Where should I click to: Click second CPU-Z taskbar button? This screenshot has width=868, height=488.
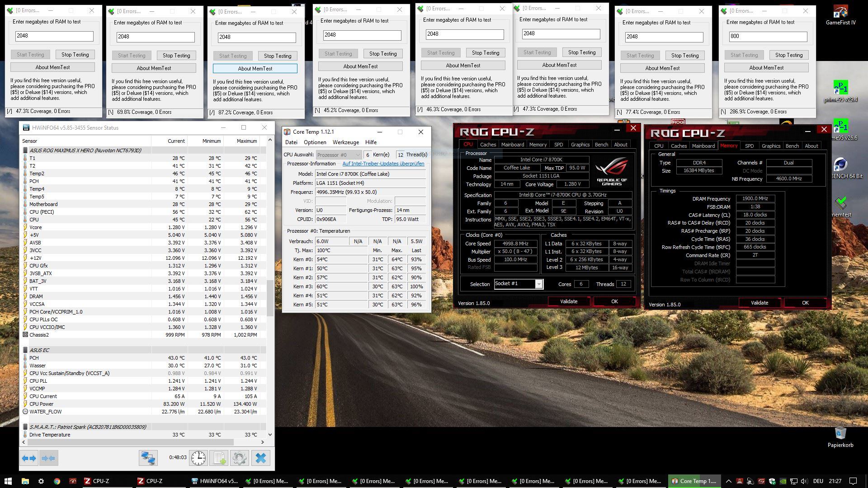pyautogui.click(x=161, y=481)
